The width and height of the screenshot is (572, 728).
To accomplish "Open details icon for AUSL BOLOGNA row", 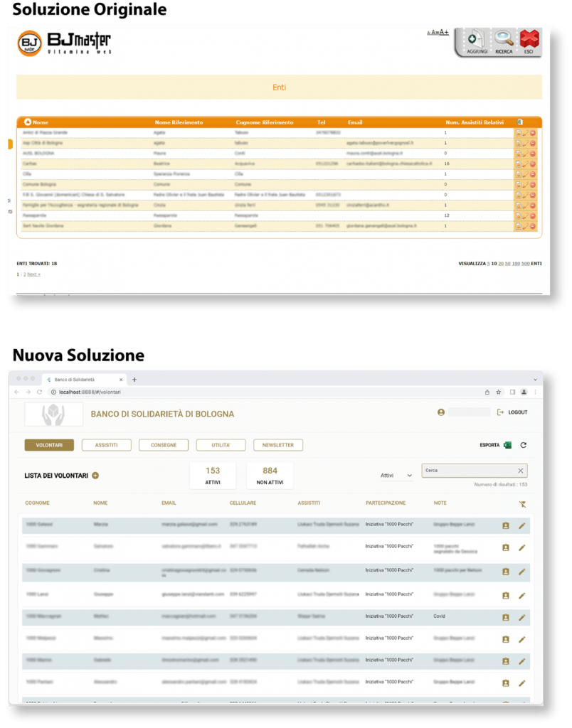I will tap(519, 154).
